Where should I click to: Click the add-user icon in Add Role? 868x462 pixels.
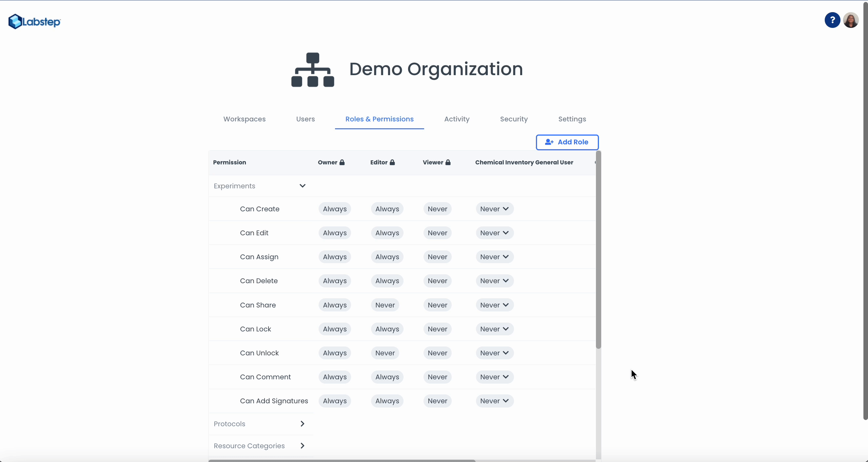(x=549, y=142)
